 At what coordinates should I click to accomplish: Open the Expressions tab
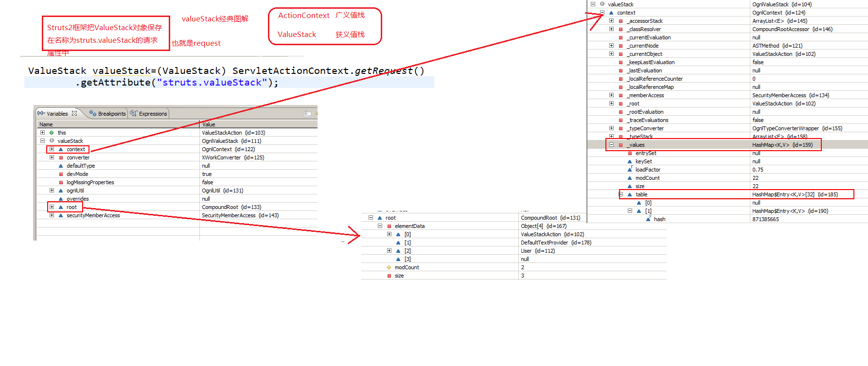(x=148, y=114)
